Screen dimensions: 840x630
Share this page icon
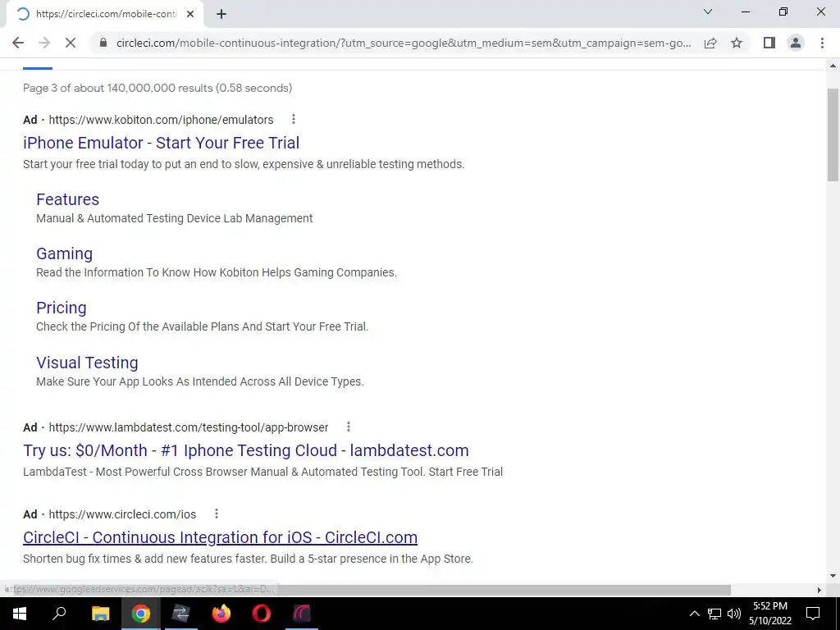[710, 43]
